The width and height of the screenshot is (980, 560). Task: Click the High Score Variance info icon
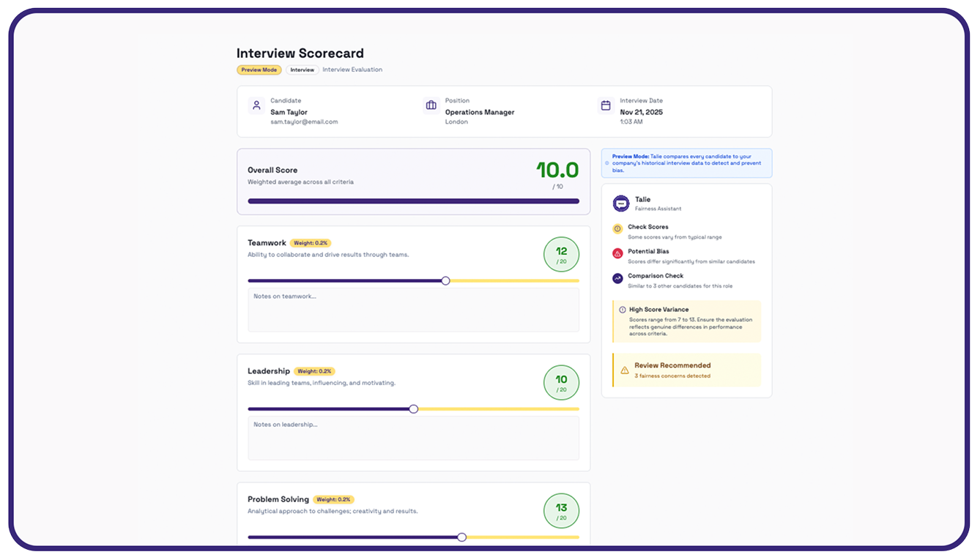click(623, 310)
